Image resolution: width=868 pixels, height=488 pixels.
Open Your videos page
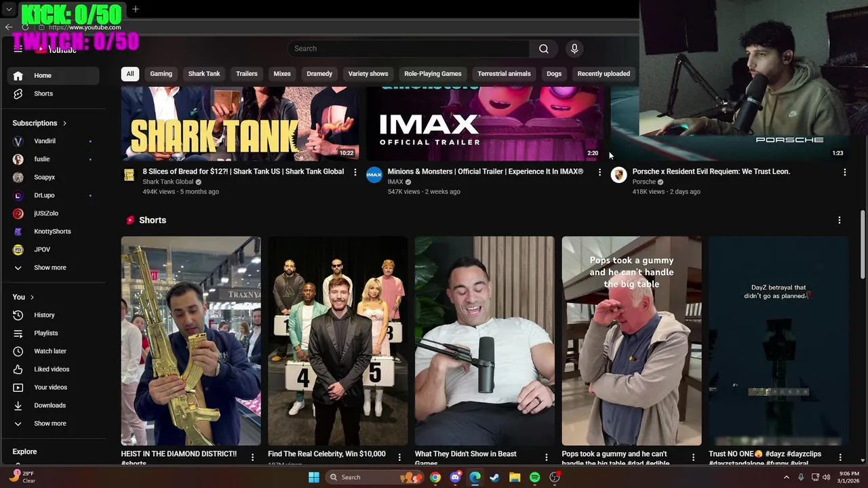pyautogui.click(x=53, y=388)
